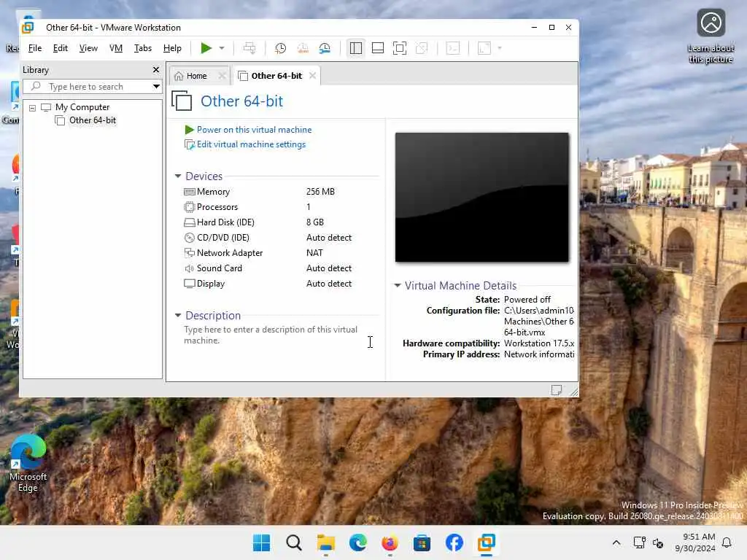Open Microsoft Edge desktop shortcut
The height and width of the screenshot is (560, 747).
point(28,463)
